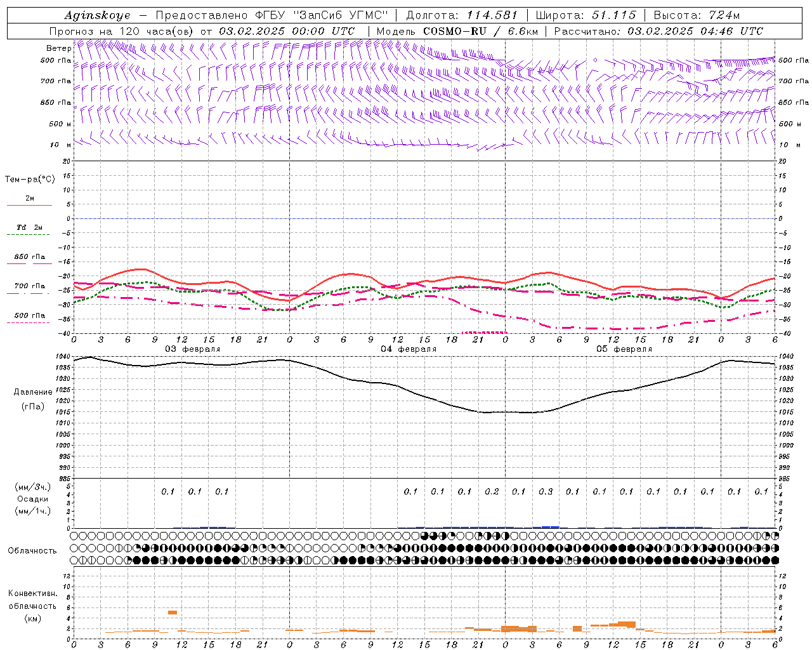Click the precipitation value "0.2"

coord(492,491)
